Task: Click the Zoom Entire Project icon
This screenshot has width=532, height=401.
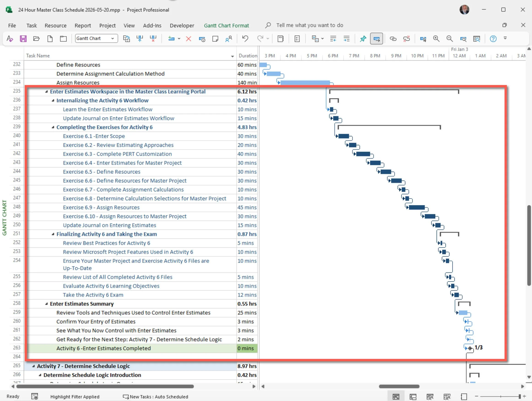Action: pyautogui.click(x=476, y=39)
